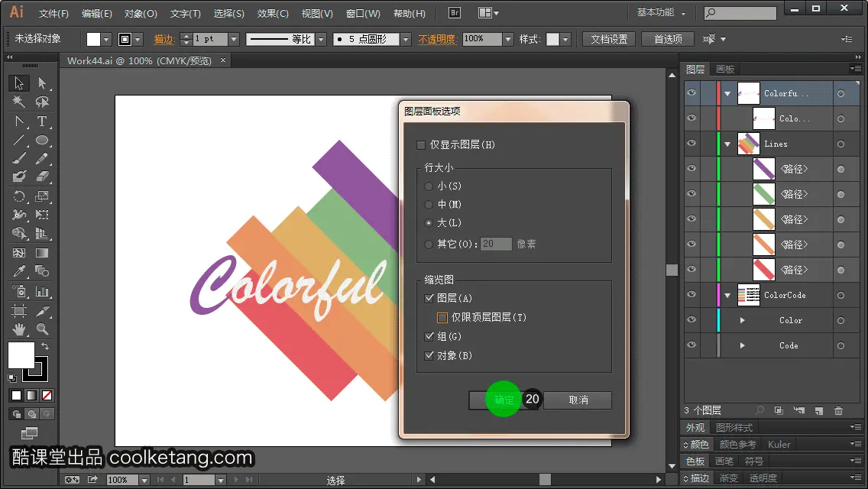
Task: Expand the Color sublayer
Action: [x=743, y=320]
